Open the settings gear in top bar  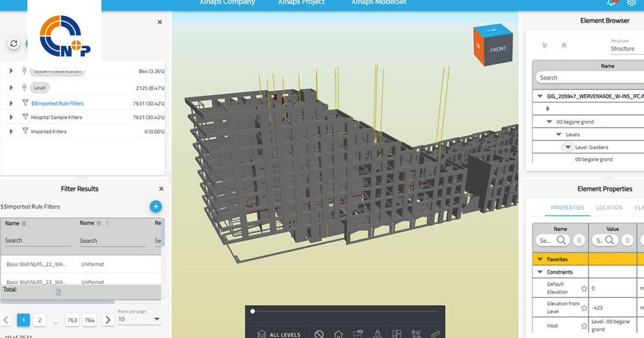[x=631, y=3]
